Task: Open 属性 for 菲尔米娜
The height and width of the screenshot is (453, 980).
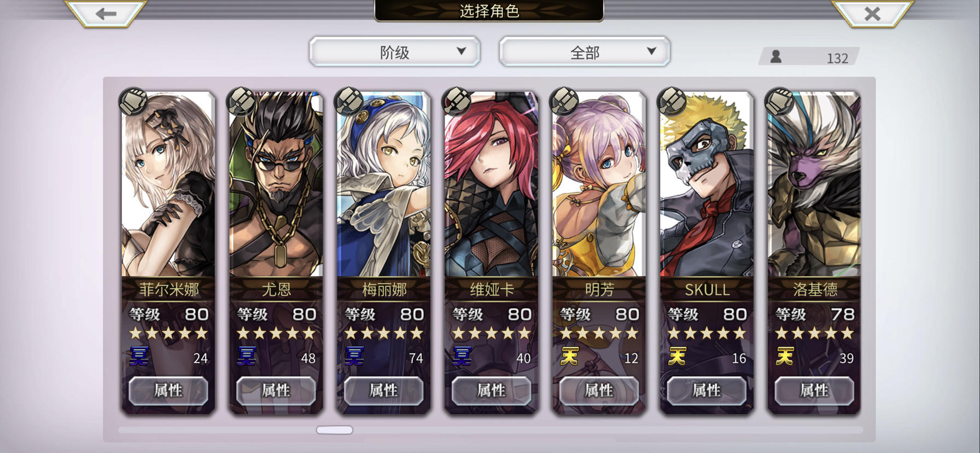Action: 168,391
